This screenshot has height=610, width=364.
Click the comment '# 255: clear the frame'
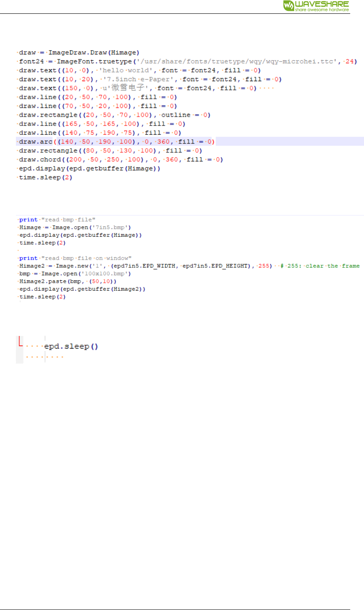click(x=320, y=266)
